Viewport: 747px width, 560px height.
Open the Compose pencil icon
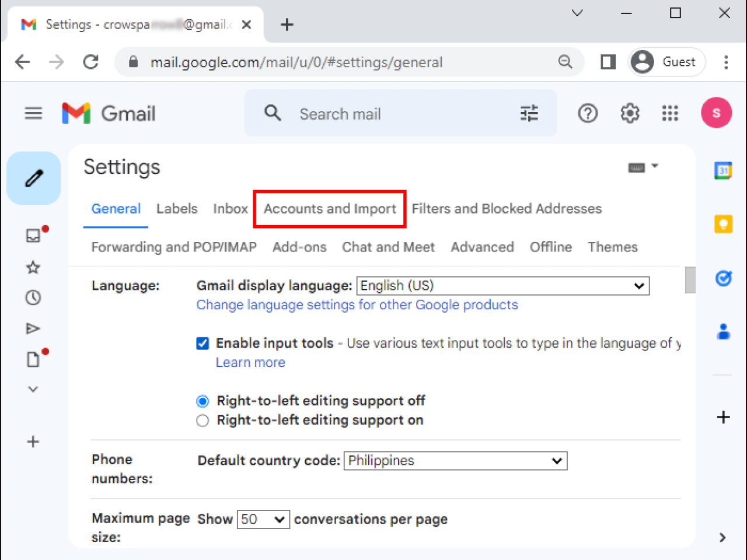pos(33,178)
